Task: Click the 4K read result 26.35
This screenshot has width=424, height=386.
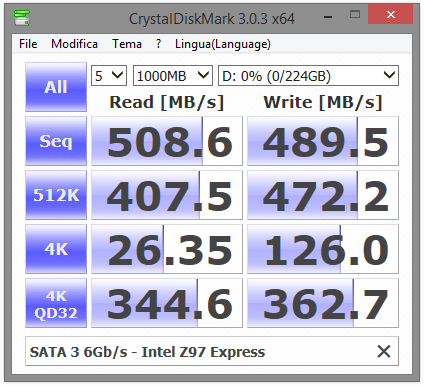Action: click(167, 249)
